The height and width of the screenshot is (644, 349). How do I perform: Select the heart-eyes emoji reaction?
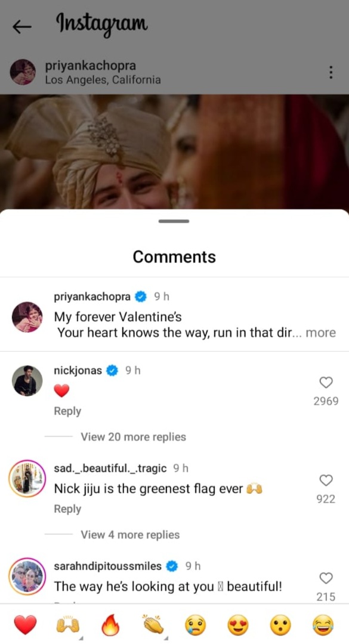tap(236, 624)
